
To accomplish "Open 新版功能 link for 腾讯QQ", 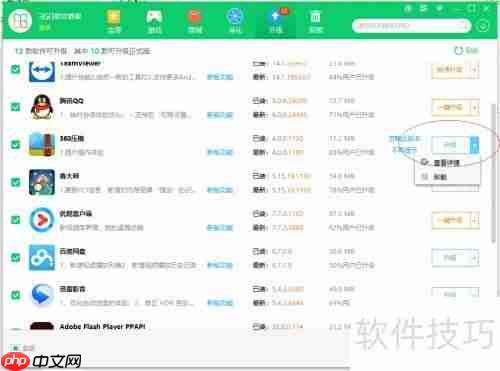I will [220, 115].
